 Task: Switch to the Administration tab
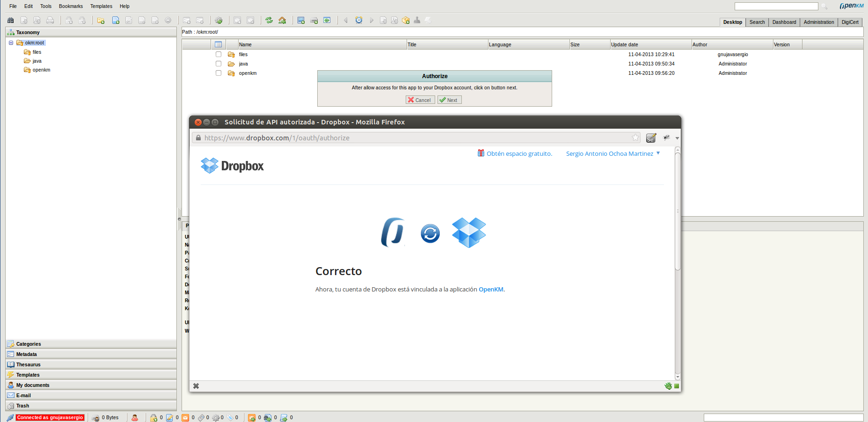tap(819, 22)
